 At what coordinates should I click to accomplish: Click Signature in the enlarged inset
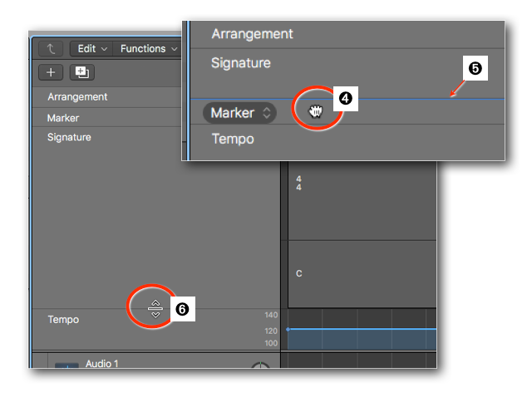241,63
